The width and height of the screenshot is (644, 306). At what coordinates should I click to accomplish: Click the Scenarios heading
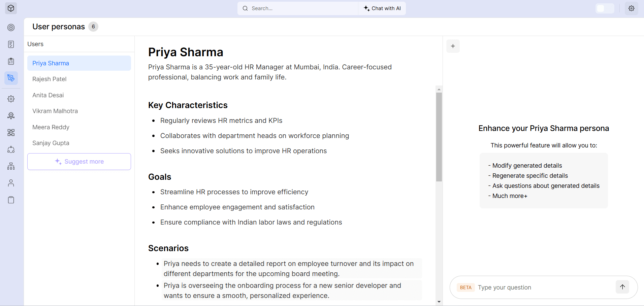[168, 248]
